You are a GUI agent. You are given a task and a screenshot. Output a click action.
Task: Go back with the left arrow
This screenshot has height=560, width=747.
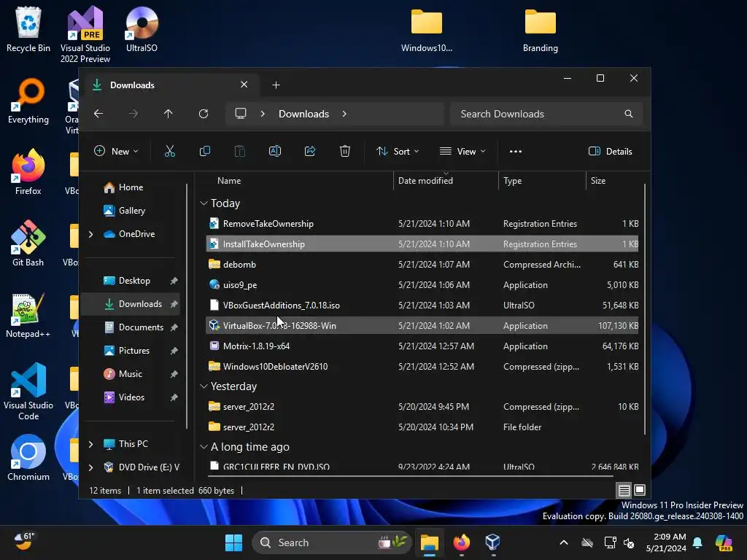[98, 114]
